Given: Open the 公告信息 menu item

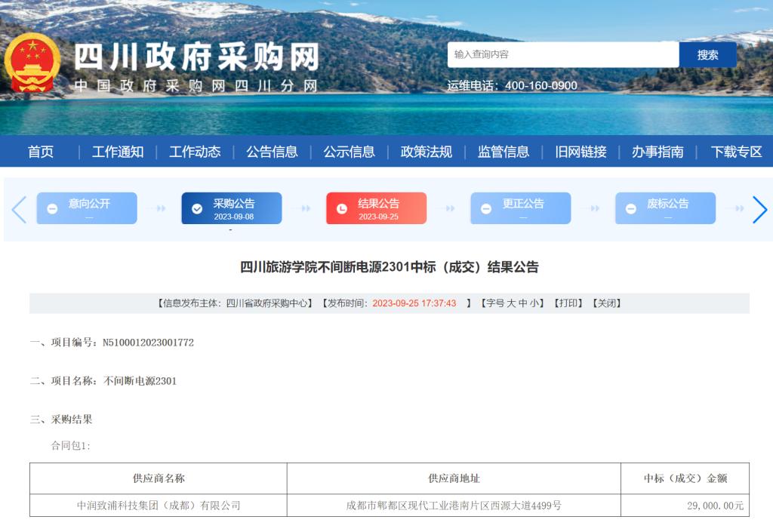Looking at the screenshot, I should pyautogui.click(x=272, y=152).
